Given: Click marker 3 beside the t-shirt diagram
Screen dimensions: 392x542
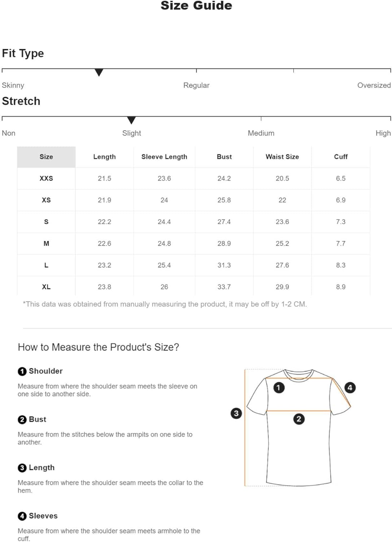Looking at the screenshot, I should point(236,413).
